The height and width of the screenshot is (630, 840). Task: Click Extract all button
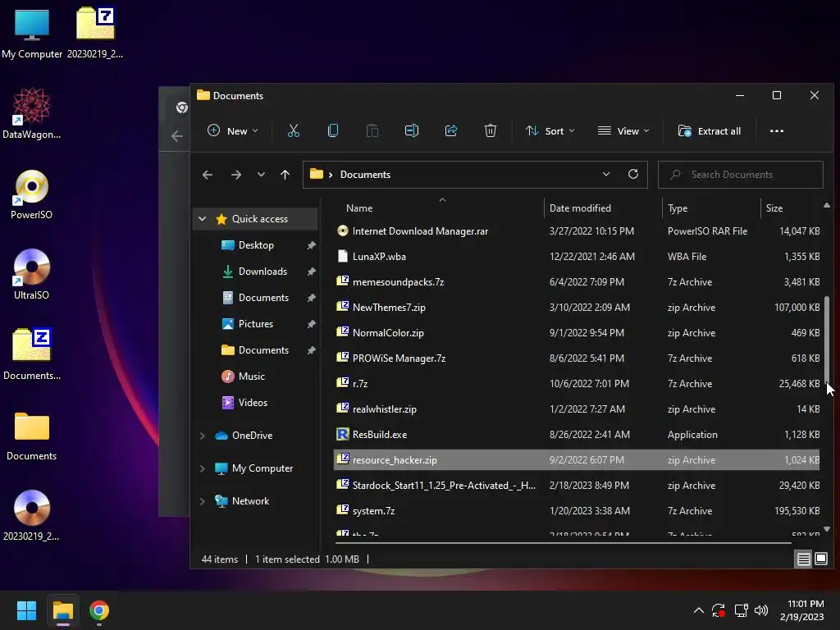tap(710, 130)
